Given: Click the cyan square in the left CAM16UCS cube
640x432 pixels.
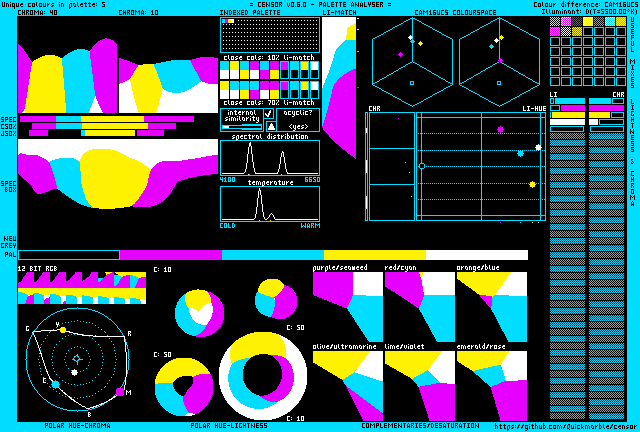Looking at the screenshot, I should tap(412, 83).
